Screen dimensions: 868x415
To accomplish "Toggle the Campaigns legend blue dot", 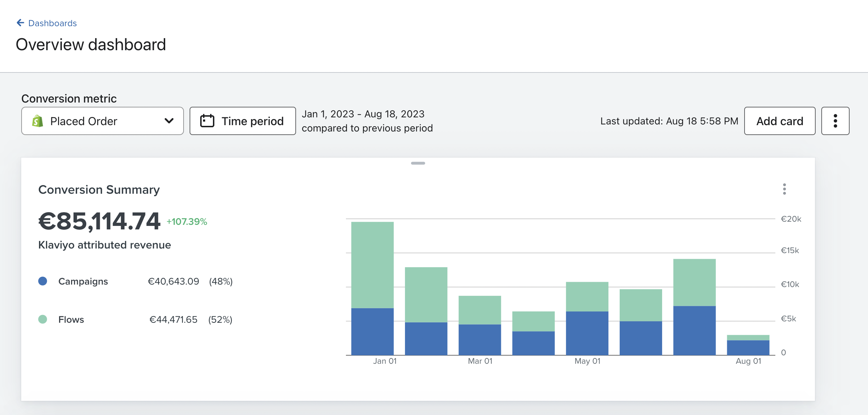I will [43, 281].
